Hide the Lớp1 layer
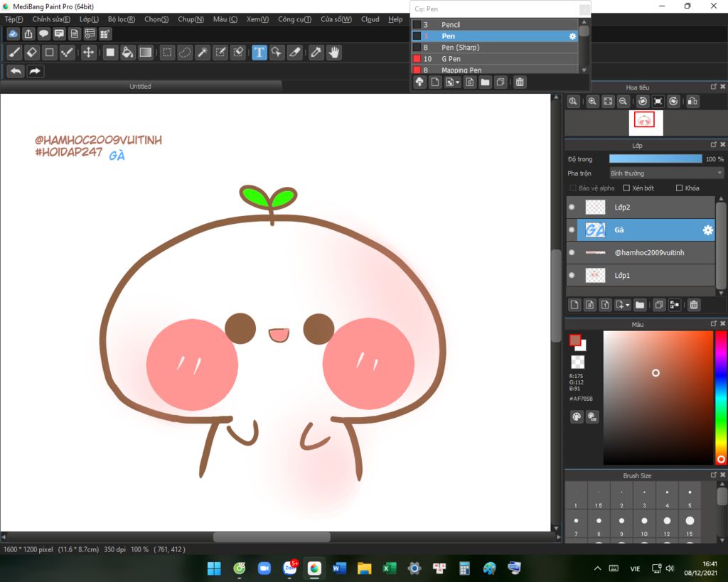728x582 pixels. 572,275
